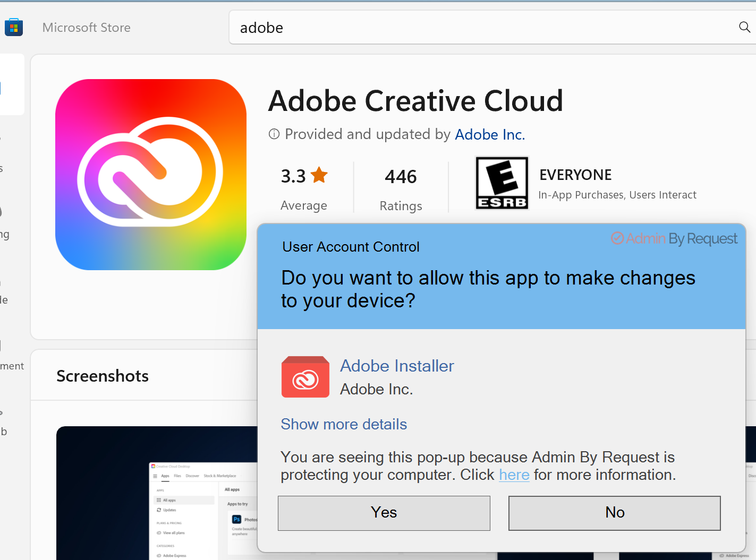Click the Adobe Installer icon in the dialog
756x560 pixels.
[x=305, y=377]
